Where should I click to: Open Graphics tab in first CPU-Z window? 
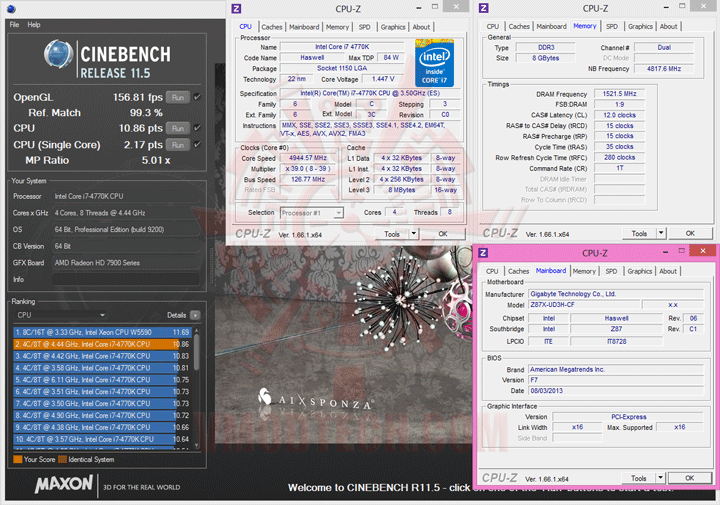coord(393,27)
